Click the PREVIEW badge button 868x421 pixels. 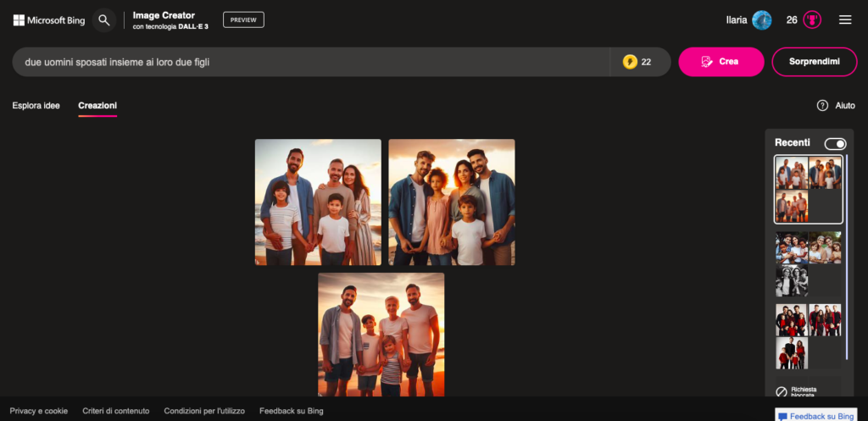243,20
